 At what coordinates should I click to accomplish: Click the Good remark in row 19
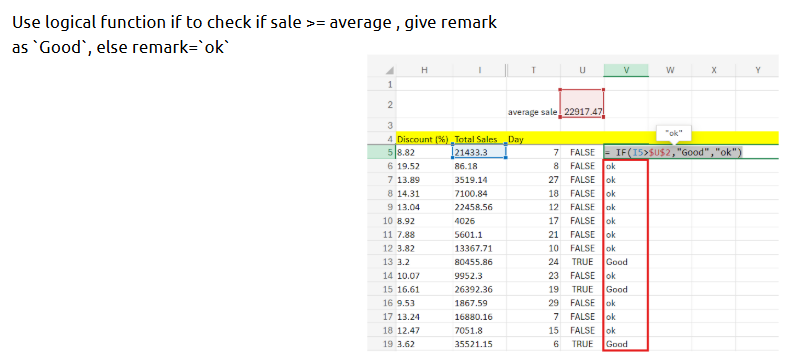616,344
